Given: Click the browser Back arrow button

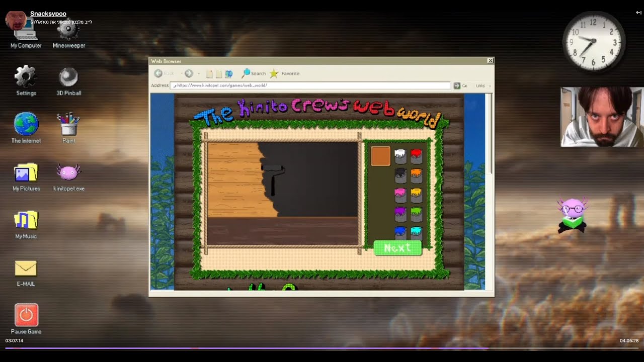Looking at the screenshot, I should 158,73.
